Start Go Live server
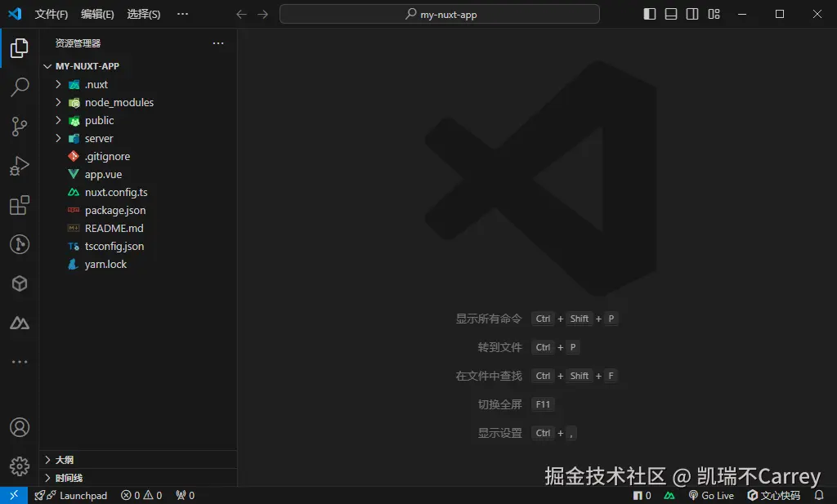 [711, 496]
